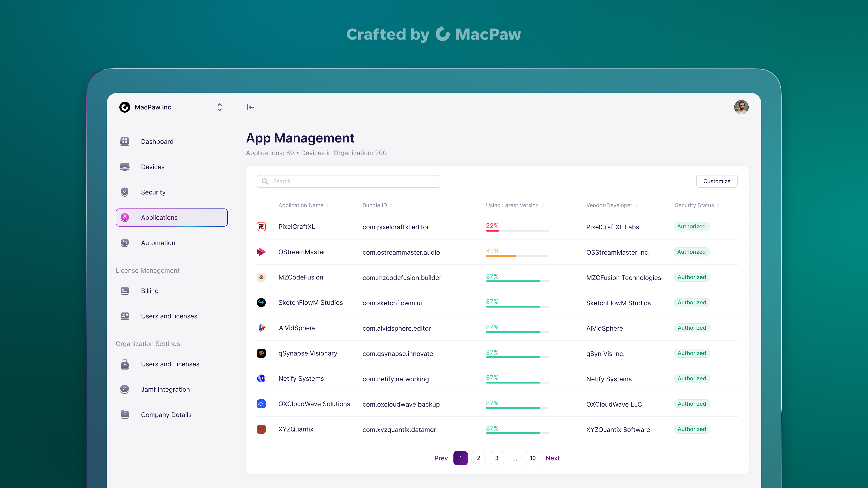868x488 pixels.
Task: Click the Netify Systems app icon
Action: click(x=261, y=378)
